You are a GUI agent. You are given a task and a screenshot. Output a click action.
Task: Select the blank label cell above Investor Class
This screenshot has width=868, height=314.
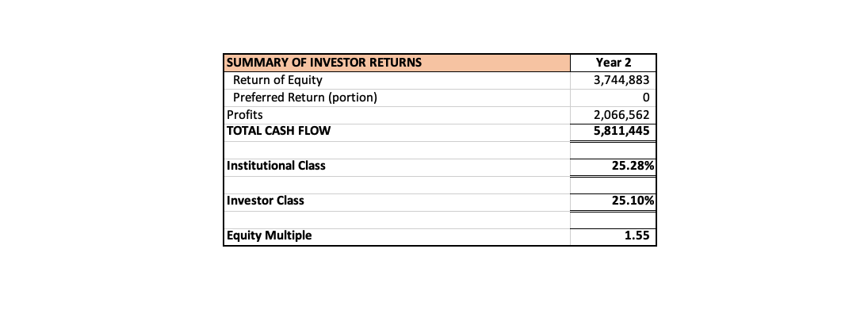click(x=397, y=185)
